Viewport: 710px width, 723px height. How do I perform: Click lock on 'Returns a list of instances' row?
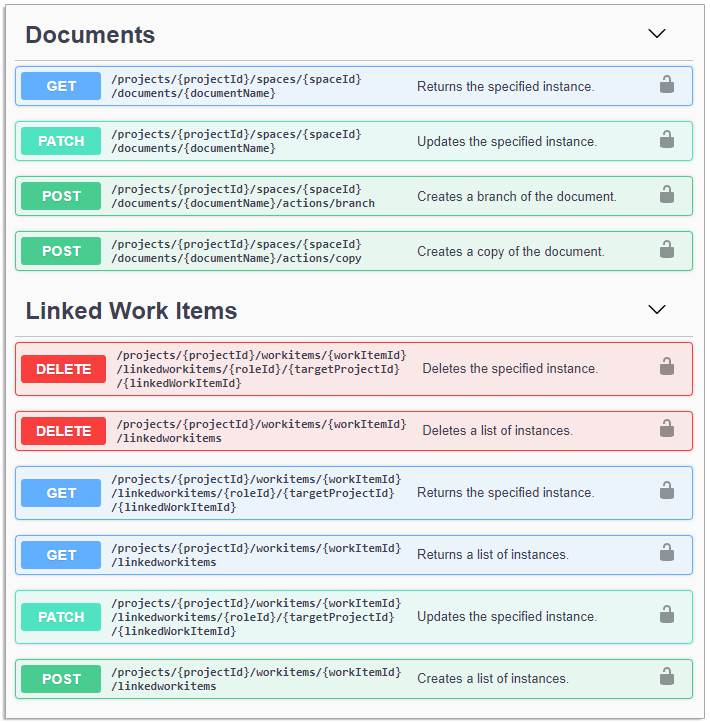[667, 552]
